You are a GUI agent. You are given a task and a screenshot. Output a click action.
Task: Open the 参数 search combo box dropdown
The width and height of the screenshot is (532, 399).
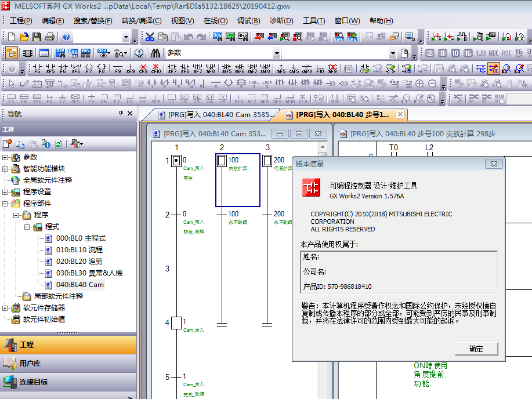click(392, 53)
